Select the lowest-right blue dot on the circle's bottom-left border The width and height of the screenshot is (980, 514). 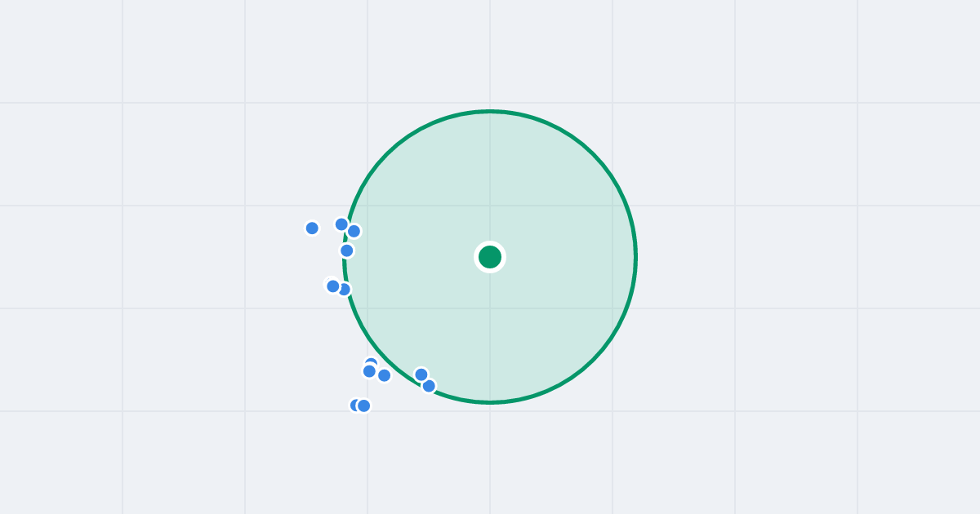[x=429, y=386]
